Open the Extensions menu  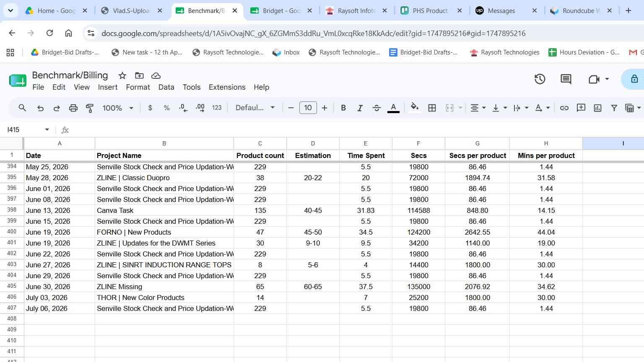click(x=227, y=87)
